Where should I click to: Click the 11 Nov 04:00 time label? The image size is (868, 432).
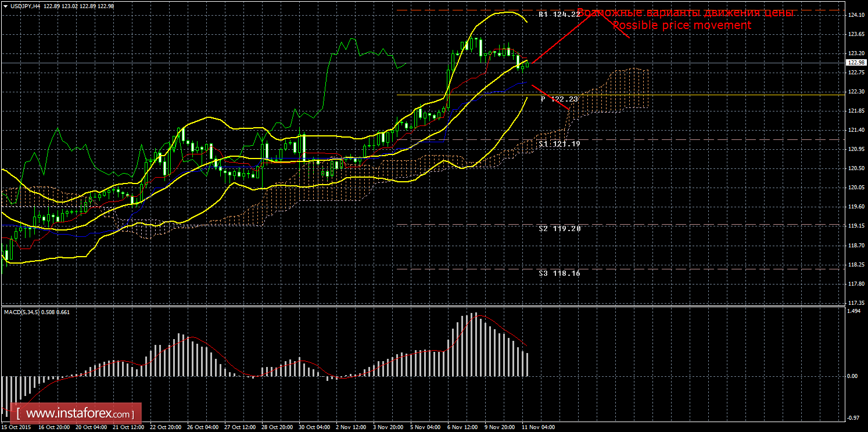[538, 427]
